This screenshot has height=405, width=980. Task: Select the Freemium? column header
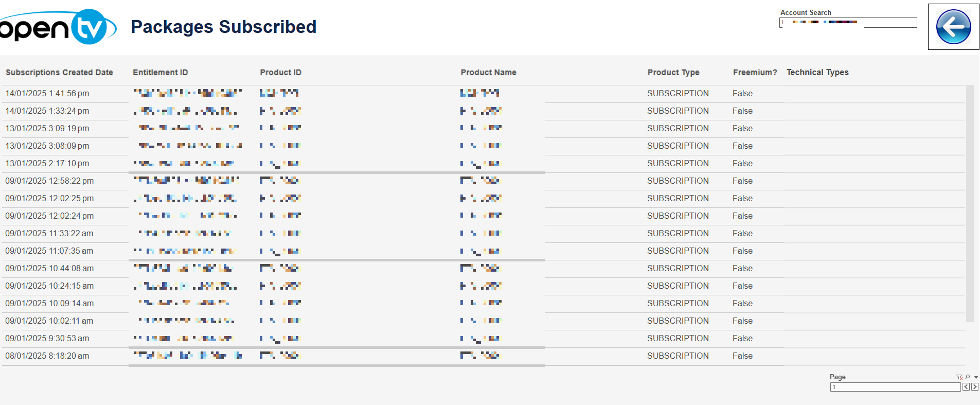[755, 73]
